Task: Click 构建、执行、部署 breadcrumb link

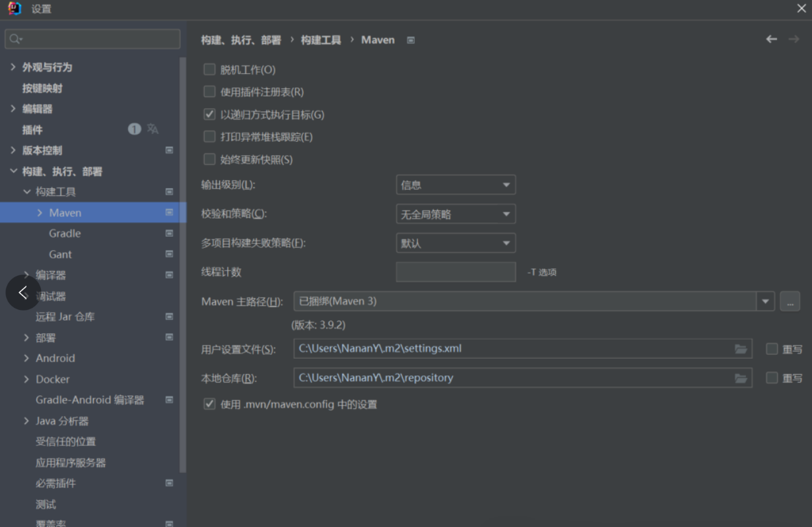Action: [x=241, y=40]
